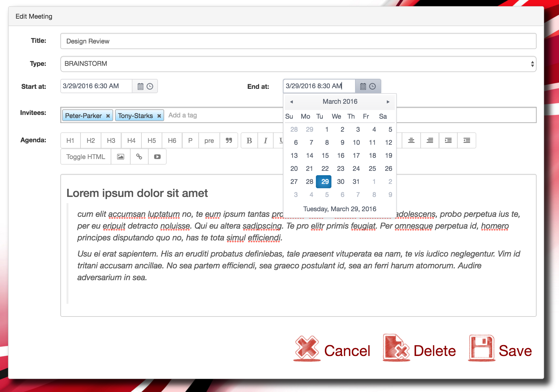Select greyed April 9 in the calendar
Image resolution: width=559 pixels, height=392 pixels.
(390, 194)
